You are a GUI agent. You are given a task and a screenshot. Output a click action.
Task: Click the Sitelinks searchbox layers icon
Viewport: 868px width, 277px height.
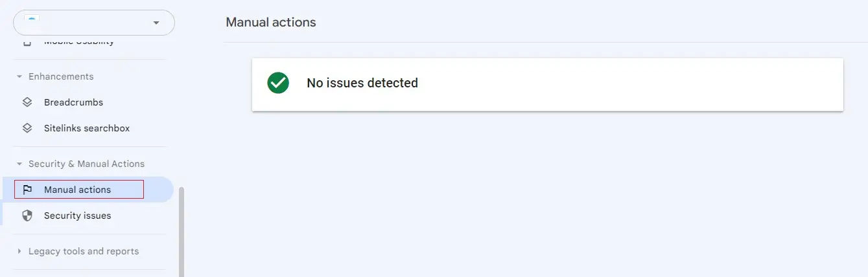[x=27, y=128]
